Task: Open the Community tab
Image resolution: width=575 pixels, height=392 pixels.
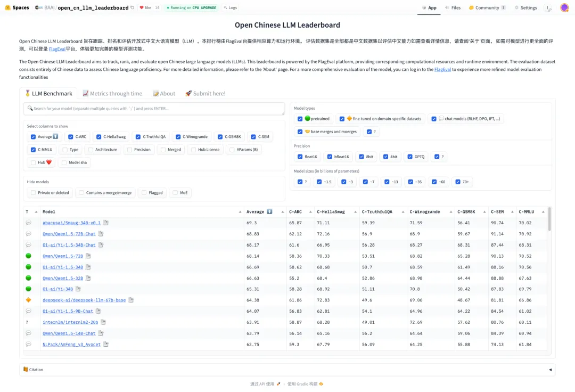Action: click(487, 7)
